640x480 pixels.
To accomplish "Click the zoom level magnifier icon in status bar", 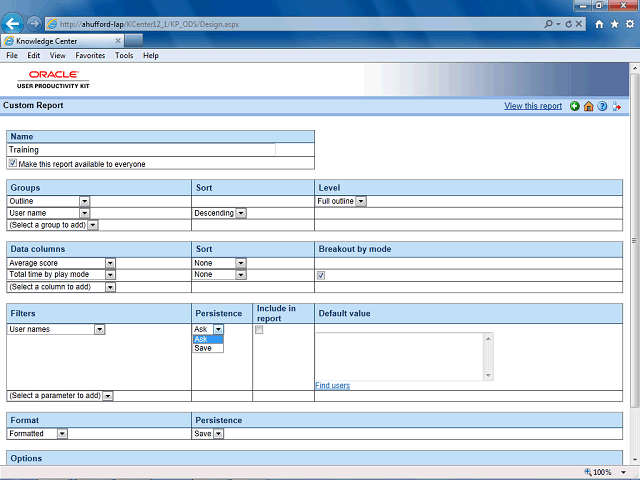I will 588,472.
